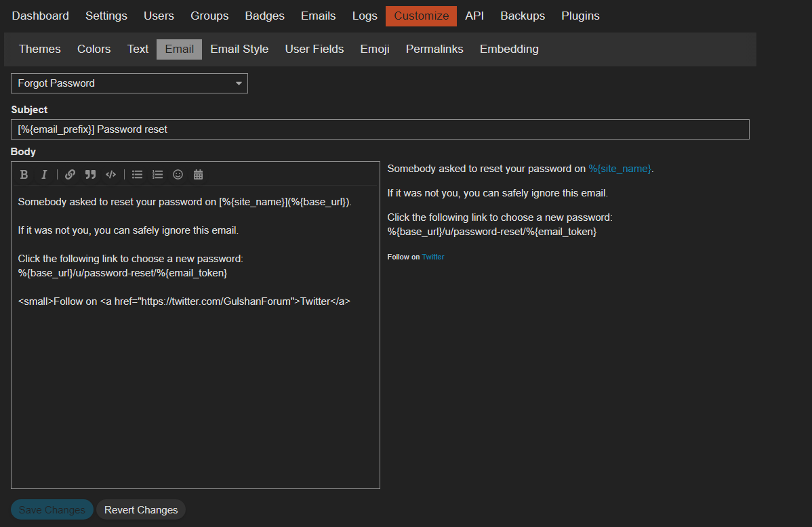The width and height of the screenshot is (812, 527).
Task: Open Twitter link in preview
Action: click(x=433, y=257)
